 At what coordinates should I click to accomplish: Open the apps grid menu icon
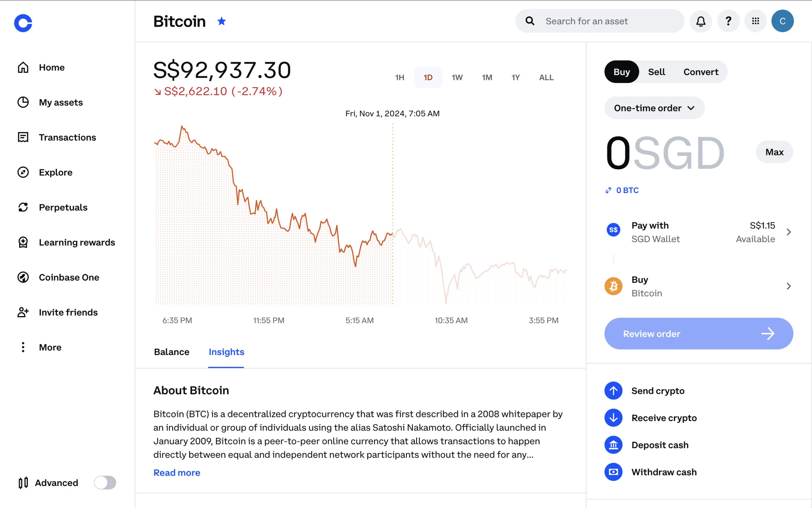click(x=755, y=21)
